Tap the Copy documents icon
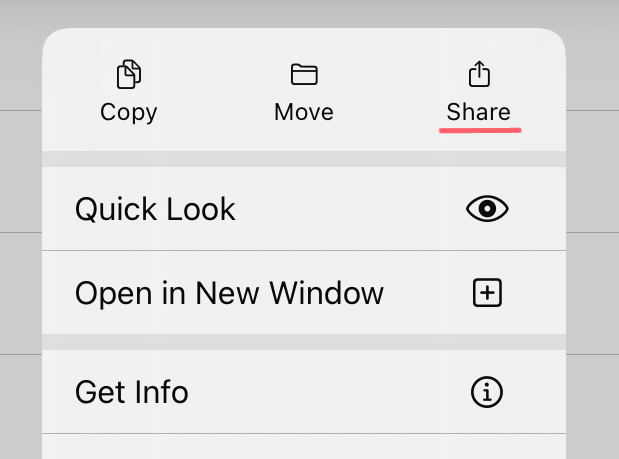 click(129, 74)
